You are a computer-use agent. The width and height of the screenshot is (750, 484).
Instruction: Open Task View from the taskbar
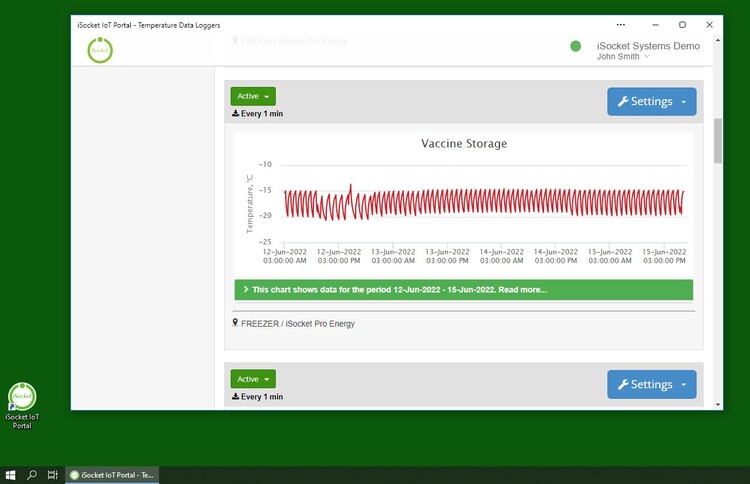[53, 475]
